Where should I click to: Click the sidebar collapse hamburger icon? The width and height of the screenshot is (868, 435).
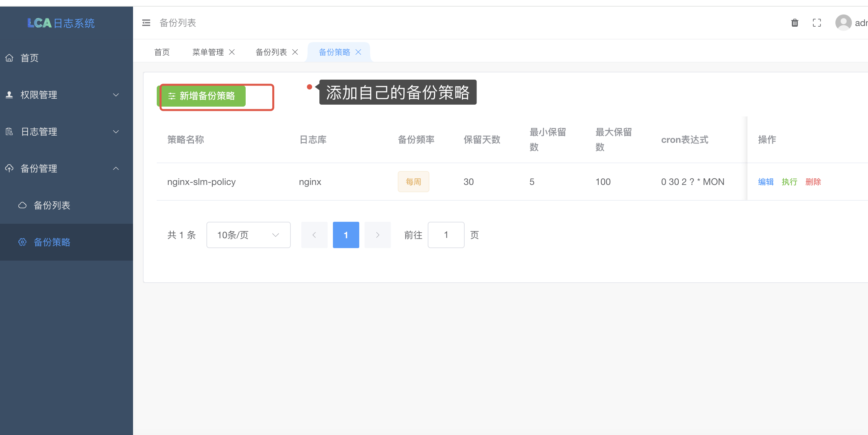pyautogui.click(x=146, y=23)
